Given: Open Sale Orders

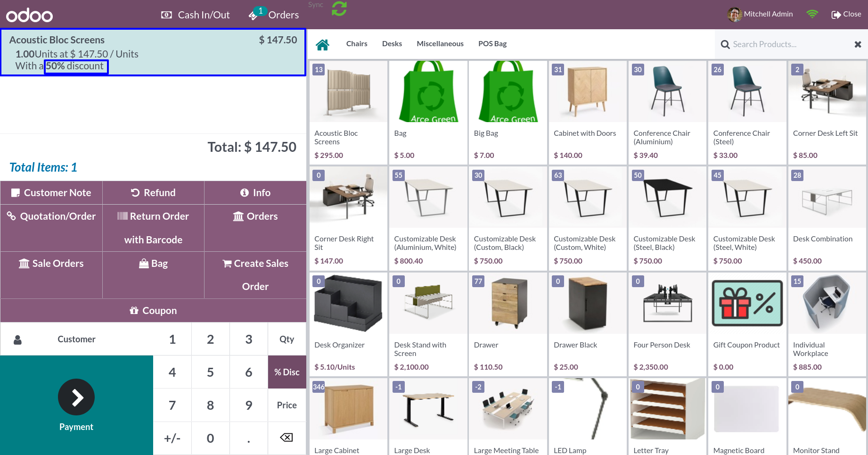Looking at the screenshot, I should click(51, 275).
